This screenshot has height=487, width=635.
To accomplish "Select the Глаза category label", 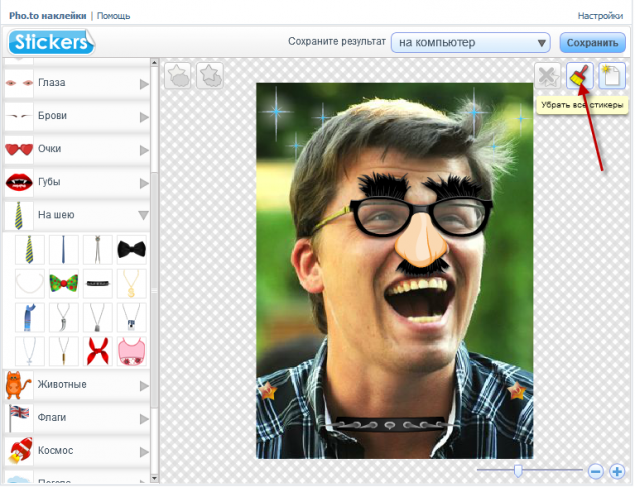I will tap(51, 83).
